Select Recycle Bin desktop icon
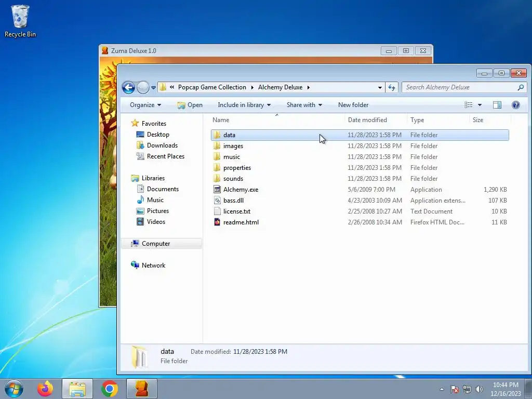This screenshot has width=532, height=399. coord(20,21)
